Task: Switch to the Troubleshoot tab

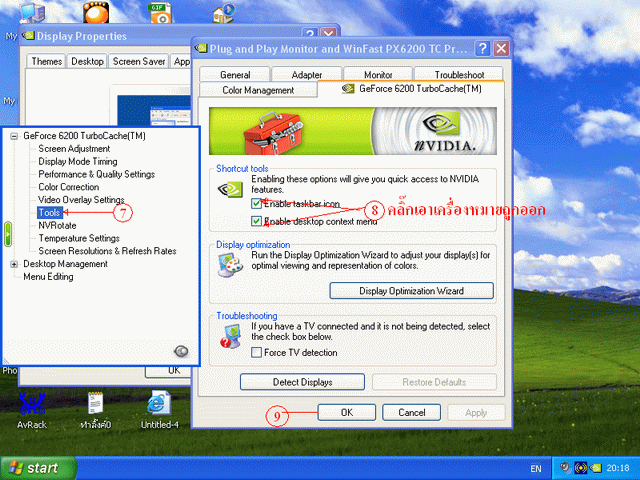Action: click(x=459, y=75)
